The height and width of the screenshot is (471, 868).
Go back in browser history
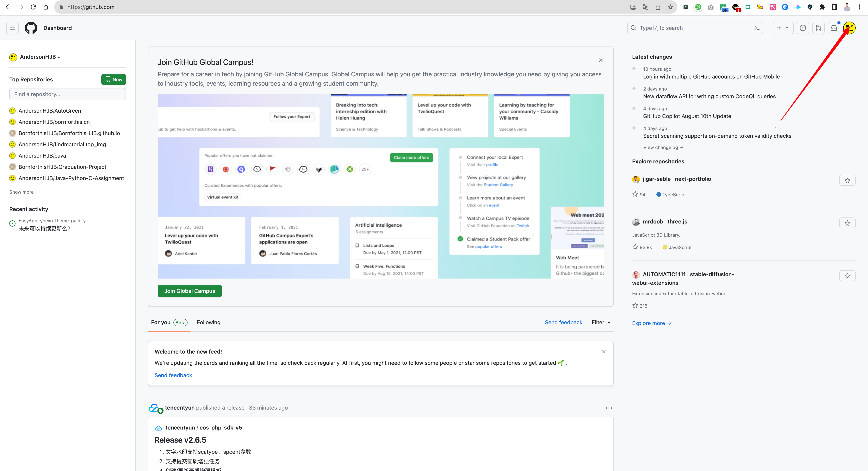8,7
